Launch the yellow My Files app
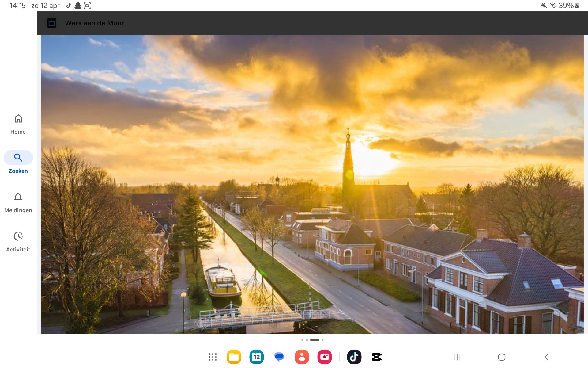This screenshot has height=368, width=588. pos(234,357)
